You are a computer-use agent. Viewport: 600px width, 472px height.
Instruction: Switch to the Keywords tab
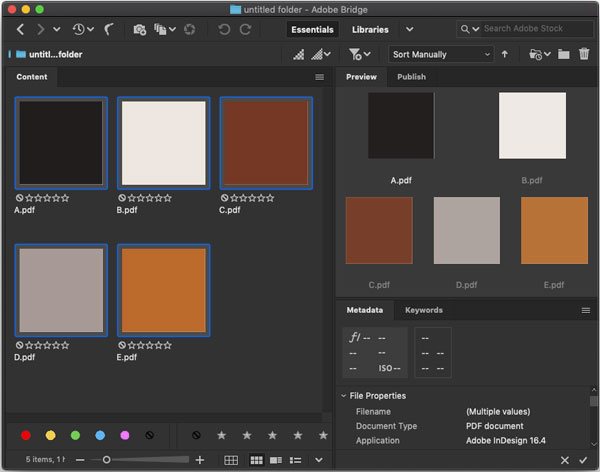pos(423,310)
